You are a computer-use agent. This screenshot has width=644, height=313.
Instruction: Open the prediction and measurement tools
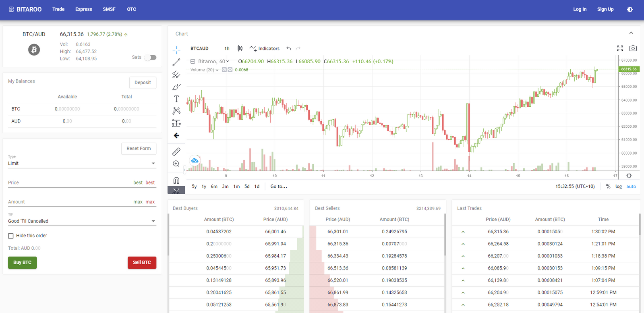click(x=176, y=123)
